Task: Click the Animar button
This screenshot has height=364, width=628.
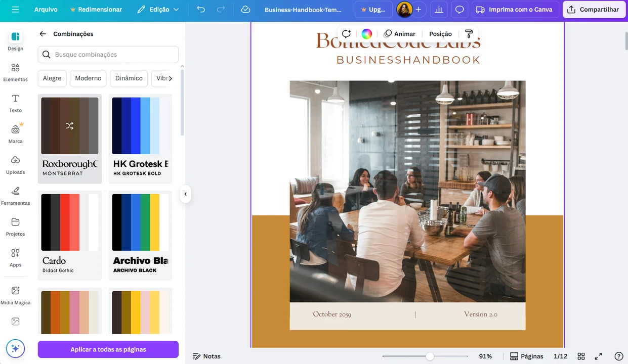Action: (x=400, y=34)
